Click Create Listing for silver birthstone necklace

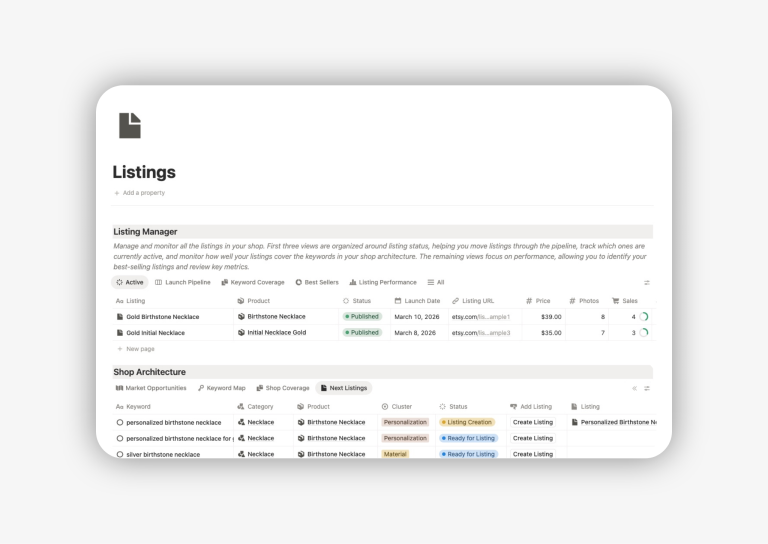[533, 454]
